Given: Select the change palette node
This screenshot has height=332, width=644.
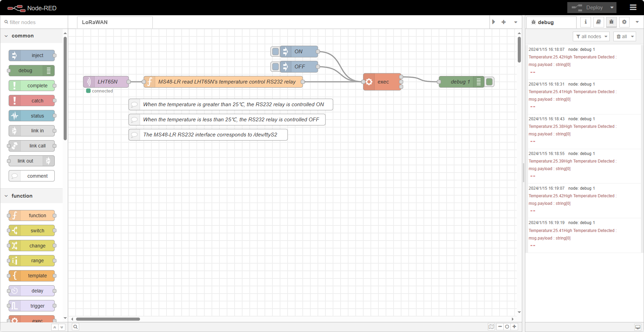Looking at the screenshot, I should (x=32, y=246).
